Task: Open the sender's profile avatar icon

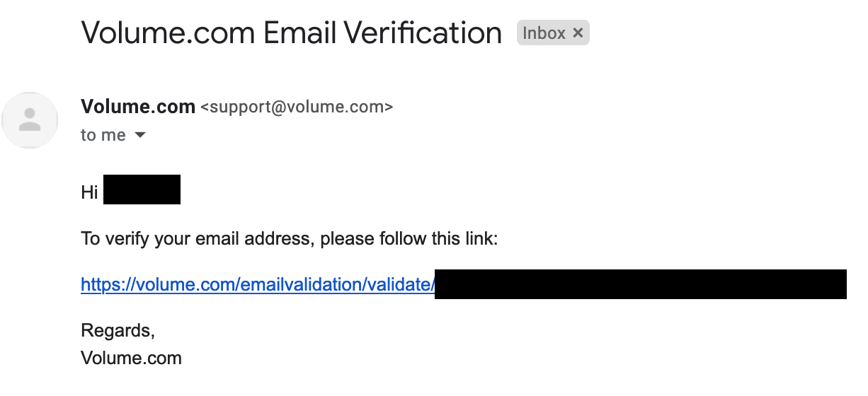Action: pyautogui.click(x=29, y=120)
